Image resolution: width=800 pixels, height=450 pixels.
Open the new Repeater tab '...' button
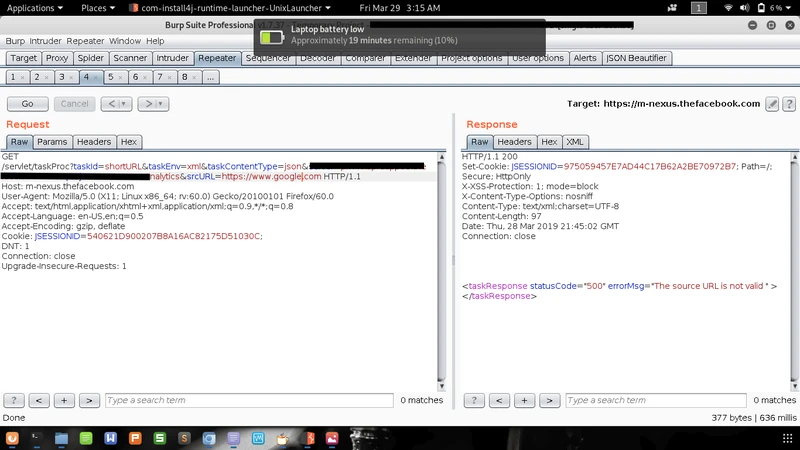[x=210, y=77]
